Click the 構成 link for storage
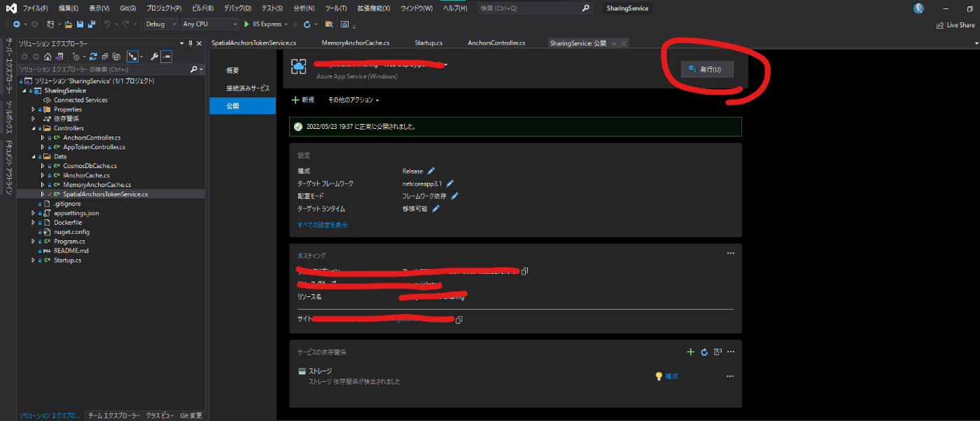980x421 pixels. point(671,376)
